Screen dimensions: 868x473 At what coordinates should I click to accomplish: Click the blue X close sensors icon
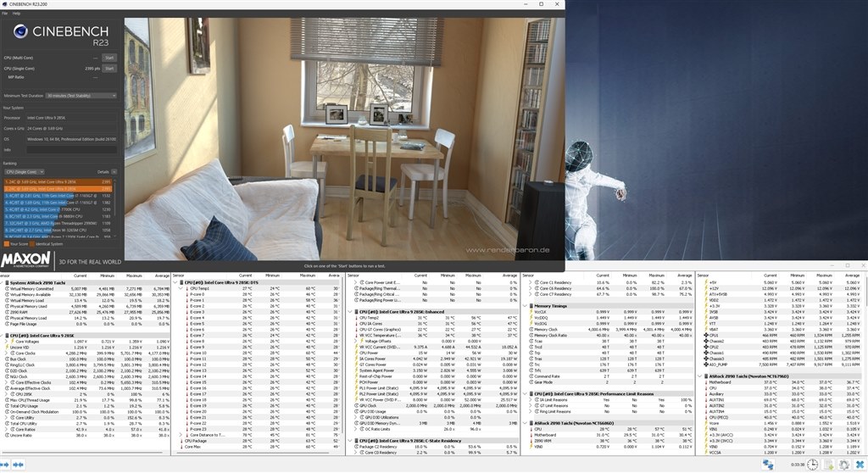[x=860, y=465]
